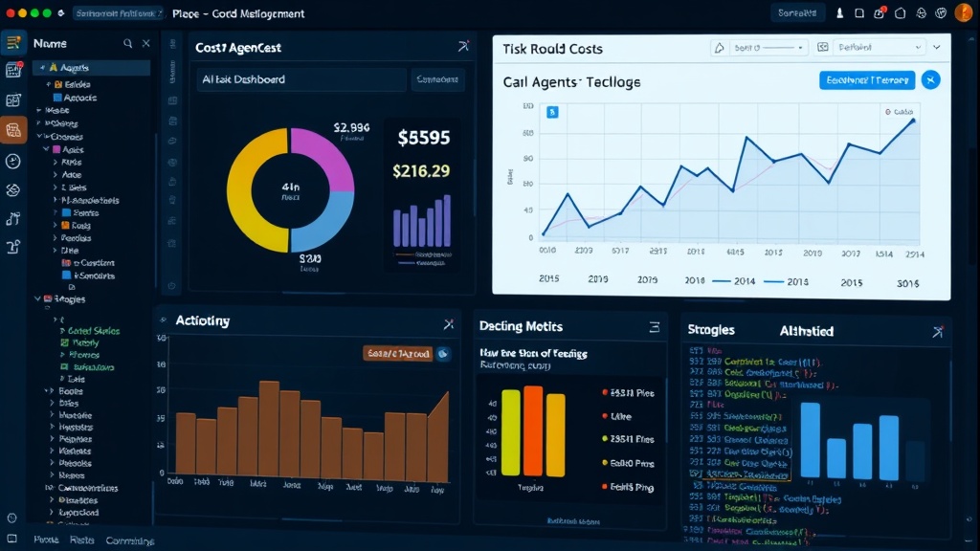Search the Name panel with the magnifier icon
The height and width of the screenshot is (551, 980).
[127, 43]
